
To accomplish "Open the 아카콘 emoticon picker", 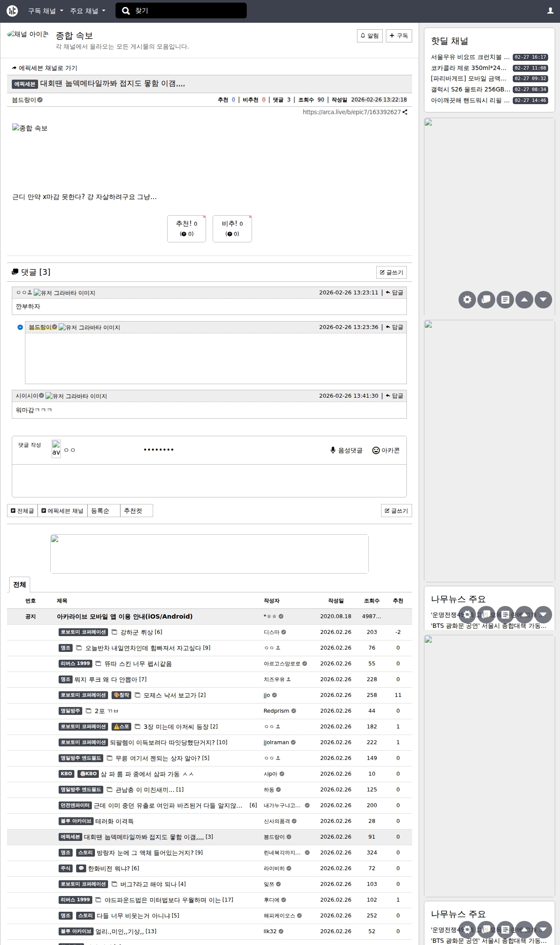I will pos(386,451).
